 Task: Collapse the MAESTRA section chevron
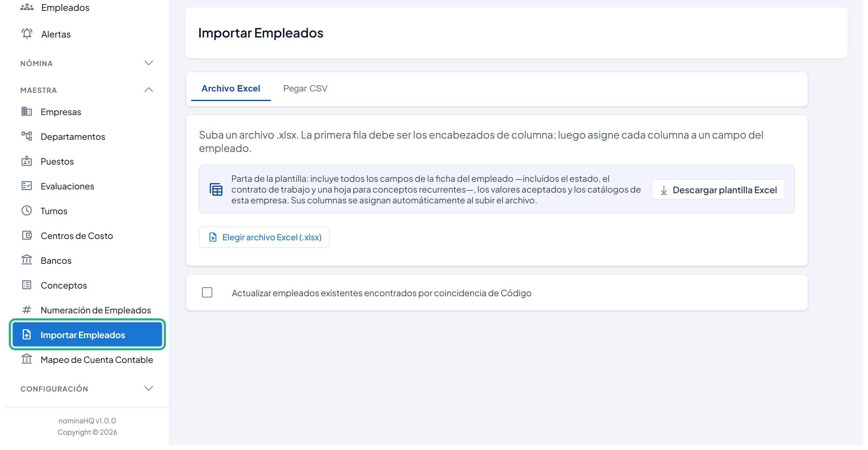click(x=149, y=90)
